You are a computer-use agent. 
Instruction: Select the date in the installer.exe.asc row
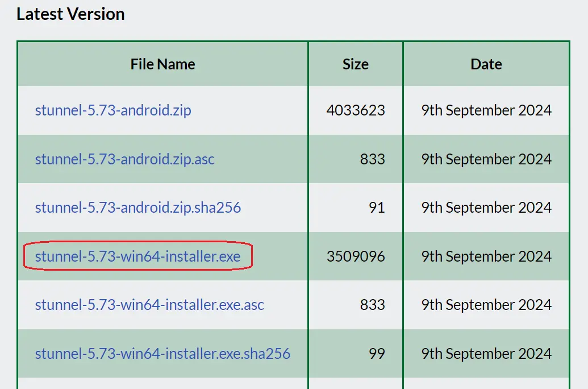tap(486, 305)
